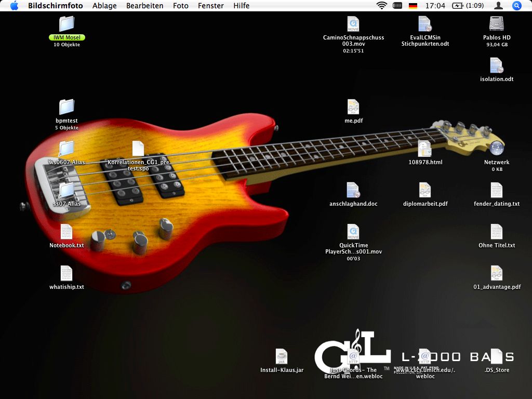Select the IWM Mosel folder icon
The image size is (532, 399).
pyautogui.click(x=66, y=24)
